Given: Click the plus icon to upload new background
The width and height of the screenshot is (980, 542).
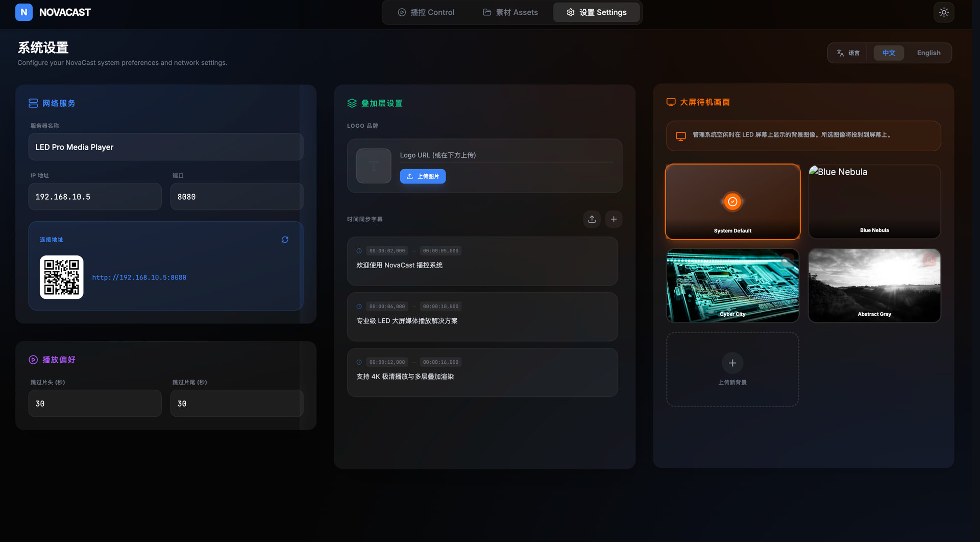Looking at the screenshot, I should click(732, 363).
